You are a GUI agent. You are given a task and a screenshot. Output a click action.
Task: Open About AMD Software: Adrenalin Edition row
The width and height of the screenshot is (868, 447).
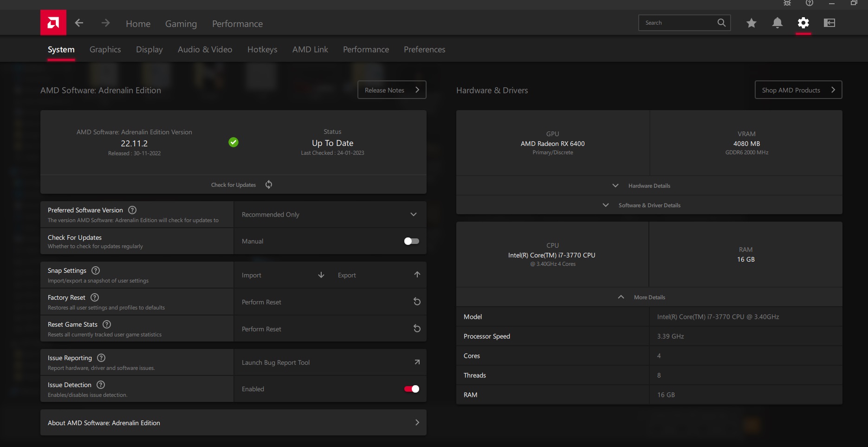click(233, 422)
